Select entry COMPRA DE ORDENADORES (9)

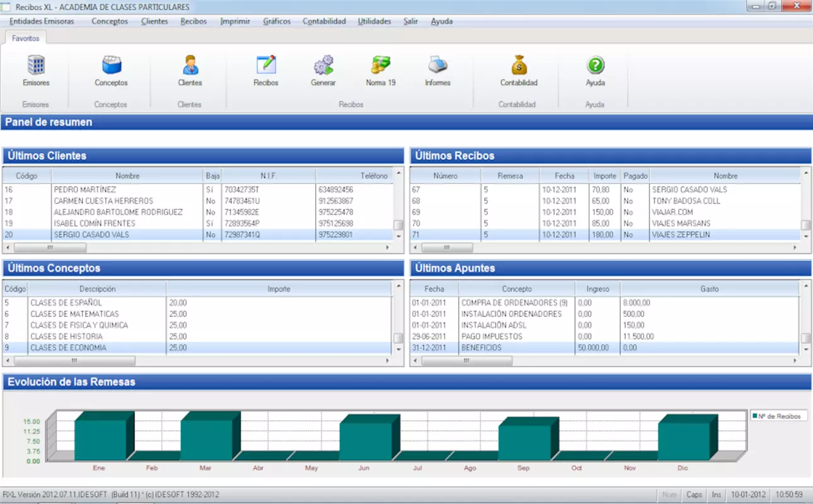point(605,303)
